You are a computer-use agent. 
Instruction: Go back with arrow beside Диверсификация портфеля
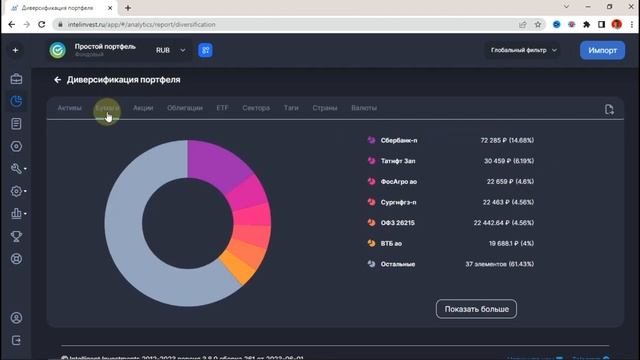(58, 80)
